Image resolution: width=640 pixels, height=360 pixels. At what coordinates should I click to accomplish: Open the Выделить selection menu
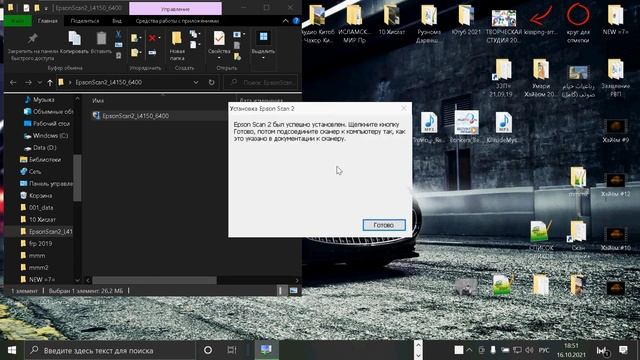pyautogui.click(x=263, y=44)
